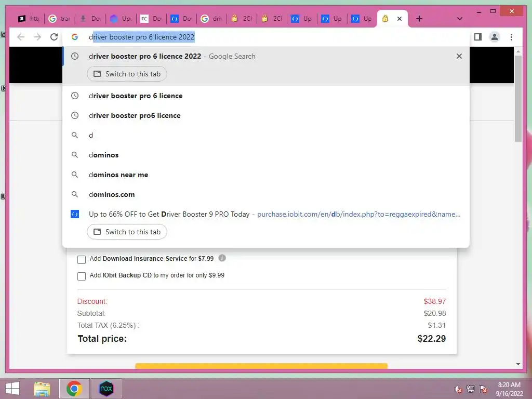532x399 pixels.
Task: Click the scrollbar down arrow
Action: coord(518,364)
